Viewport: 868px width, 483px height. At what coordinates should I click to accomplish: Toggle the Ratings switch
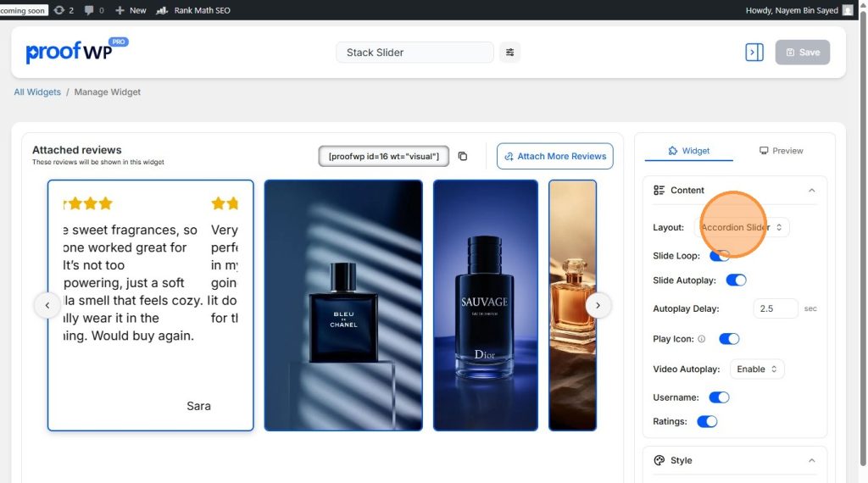(707, 422)
